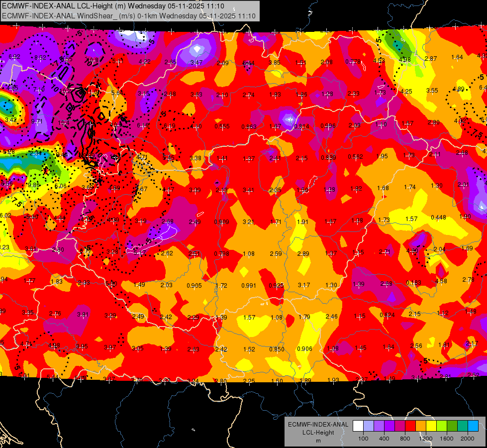Image resolution: width=487 pixels, height=448 pixels.
Task: Click the wind shear value 0.991
Action: click(x=249, y=285)
